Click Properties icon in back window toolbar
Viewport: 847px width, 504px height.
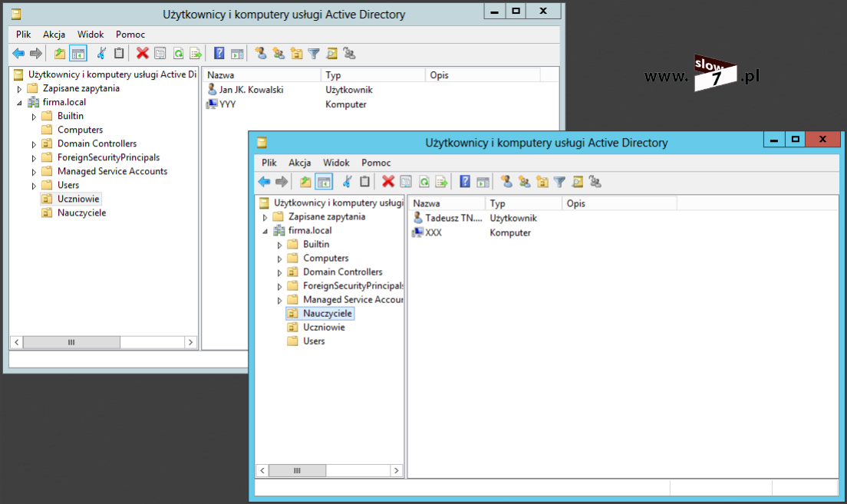(x=160, y=54)
